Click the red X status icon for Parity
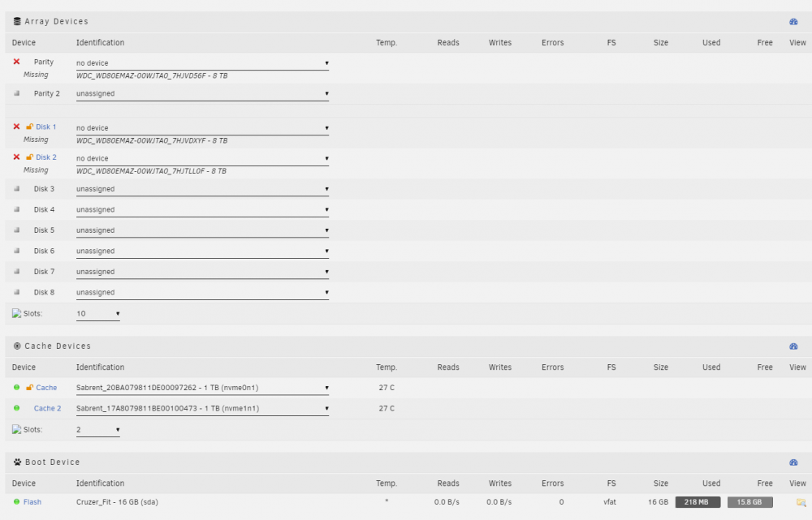The image size is (812, 520). (16, 62)
